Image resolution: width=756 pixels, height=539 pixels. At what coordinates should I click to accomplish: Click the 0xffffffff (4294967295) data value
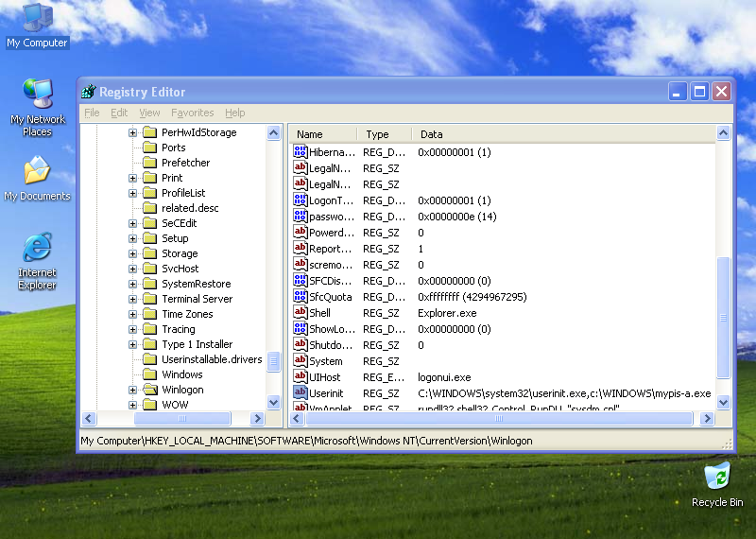(472, 297)
